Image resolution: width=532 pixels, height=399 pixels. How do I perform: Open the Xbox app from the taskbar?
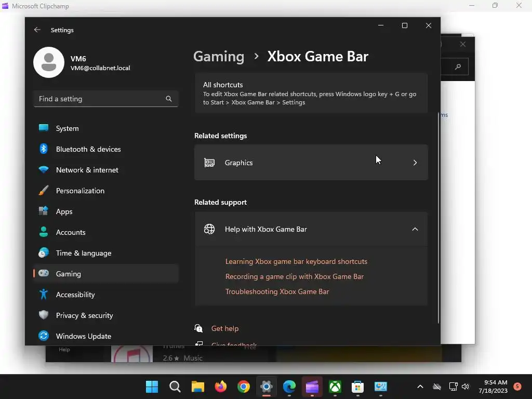[335, 387]
